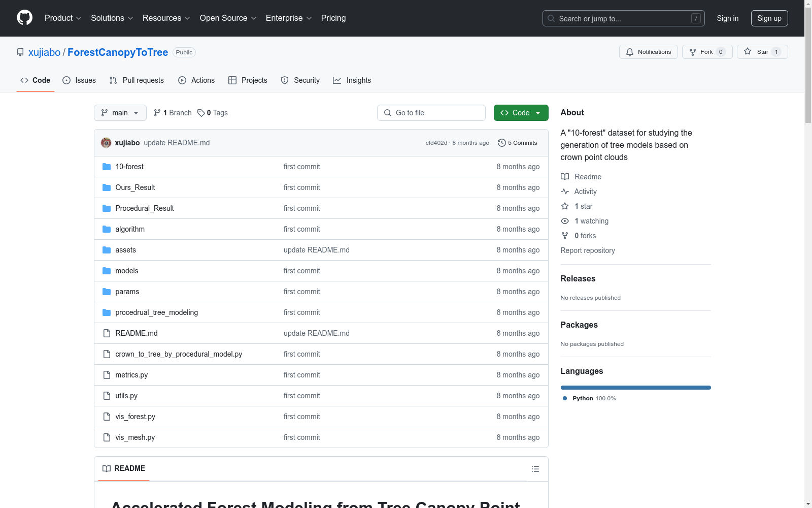The image size is (812, 508).
Task: Open the green Code dropdown button
Action: 521,113
